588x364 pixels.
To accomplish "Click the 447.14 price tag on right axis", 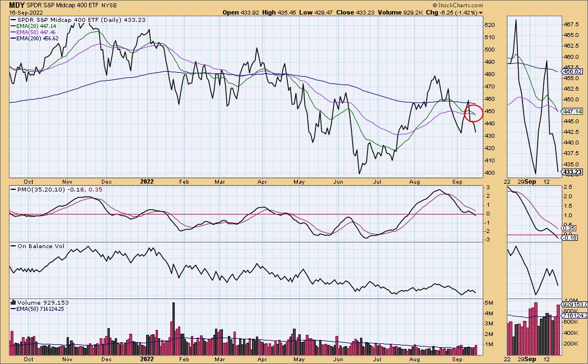I will tap(573, 111).
